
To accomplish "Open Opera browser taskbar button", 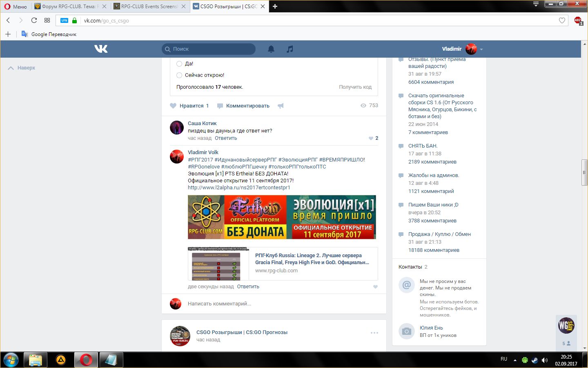I will (86, 360).
